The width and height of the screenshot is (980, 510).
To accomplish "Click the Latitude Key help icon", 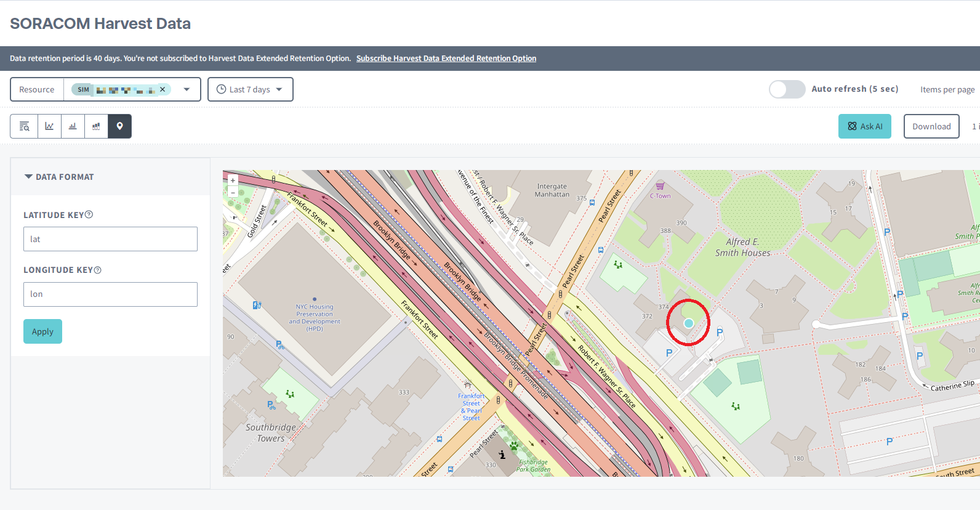I will pyautogui.click(x=89, y=214).
